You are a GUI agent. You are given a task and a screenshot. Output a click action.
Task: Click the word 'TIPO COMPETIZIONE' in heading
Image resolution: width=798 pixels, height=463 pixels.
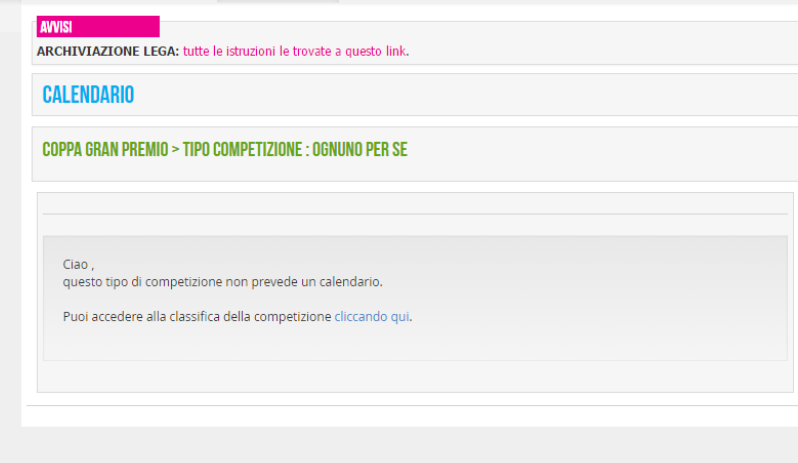(x=243, y=150)
